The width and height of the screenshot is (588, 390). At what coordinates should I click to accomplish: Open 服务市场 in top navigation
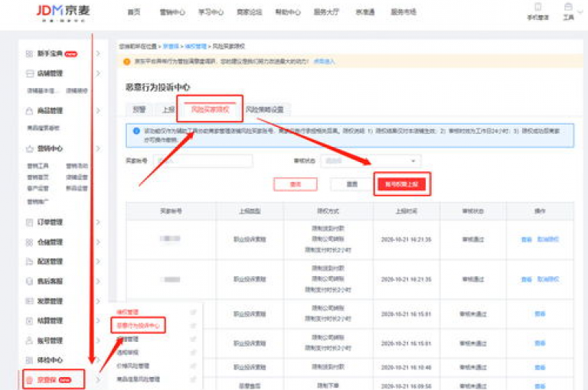pos(403,12)
